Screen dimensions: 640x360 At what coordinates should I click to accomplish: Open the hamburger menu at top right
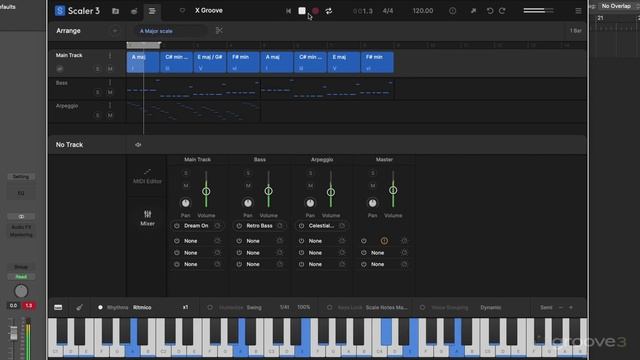578,11
